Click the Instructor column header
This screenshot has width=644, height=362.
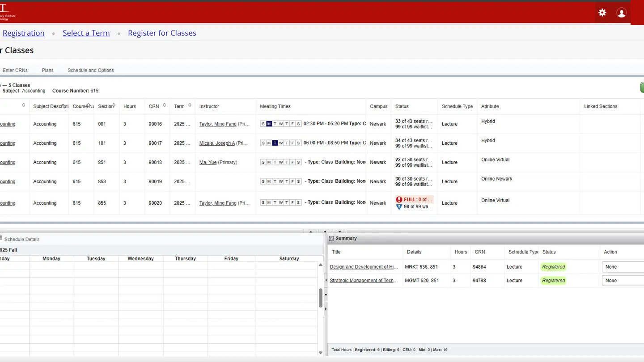click(x=209, y=106)
